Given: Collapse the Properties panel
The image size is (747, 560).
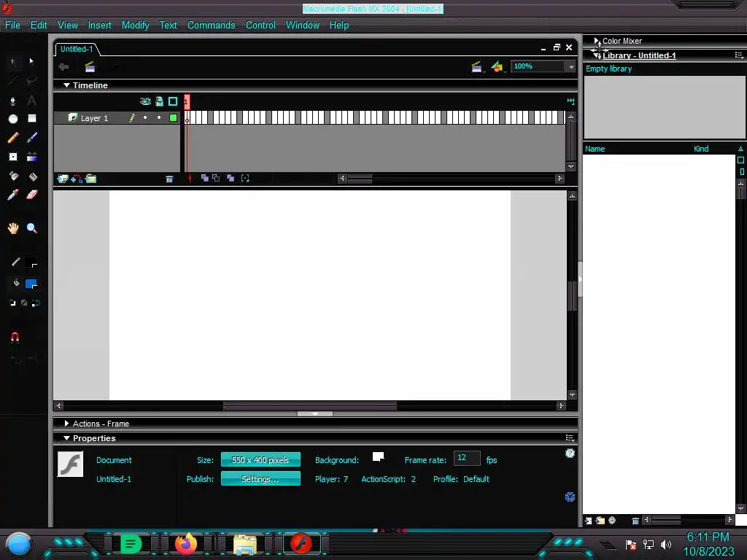Looking at the screenshot, I should (66, 438).
